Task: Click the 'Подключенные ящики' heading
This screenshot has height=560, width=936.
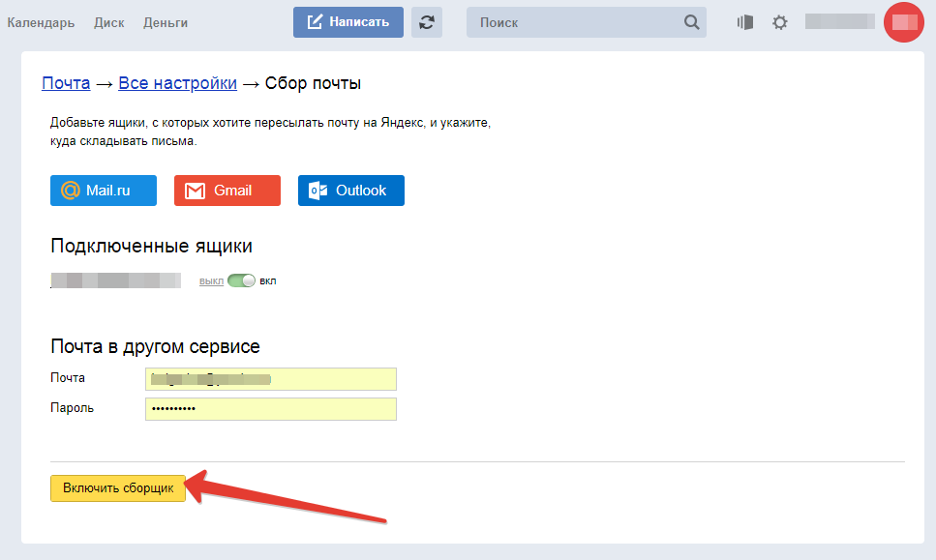Action: click(x=152, y=246)
